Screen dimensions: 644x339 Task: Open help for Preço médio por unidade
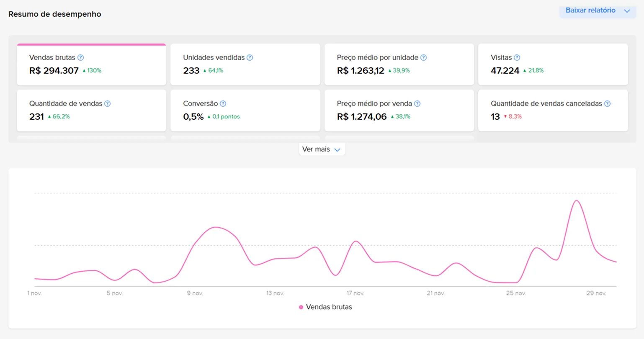423,57
